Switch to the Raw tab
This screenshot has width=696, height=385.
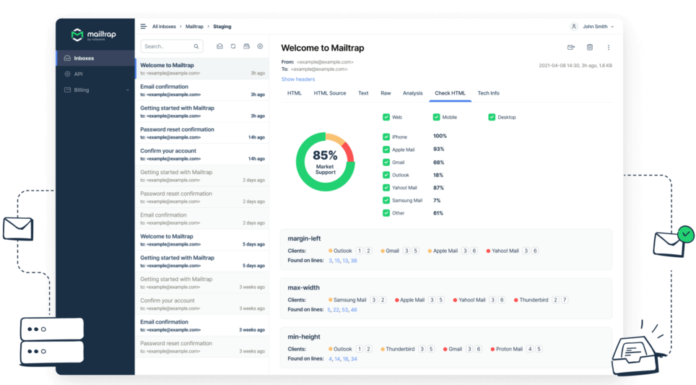(386, 93)
